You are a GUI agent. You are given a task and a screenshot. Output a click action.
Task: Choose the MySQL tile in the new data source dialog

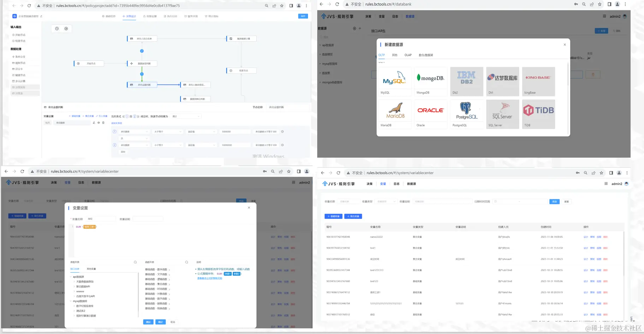pyautogui.click(x=395, y=81)
